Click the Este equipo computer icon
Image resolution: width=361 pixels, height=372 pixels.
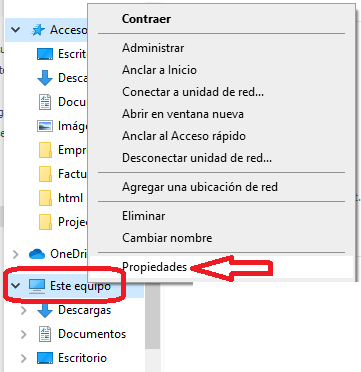point(37,286)
